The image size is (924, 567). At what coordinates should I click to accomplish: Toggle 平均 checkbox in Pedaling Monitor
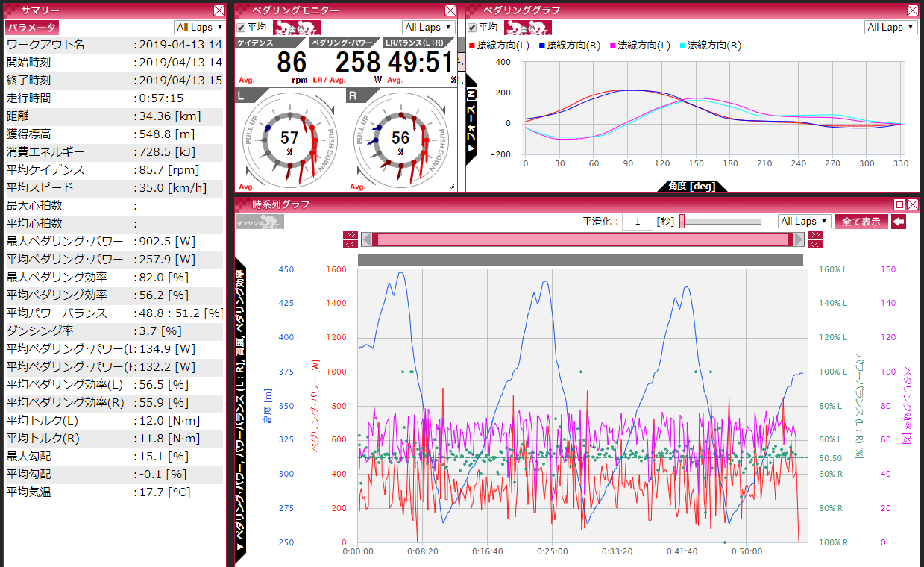point(241,28)
